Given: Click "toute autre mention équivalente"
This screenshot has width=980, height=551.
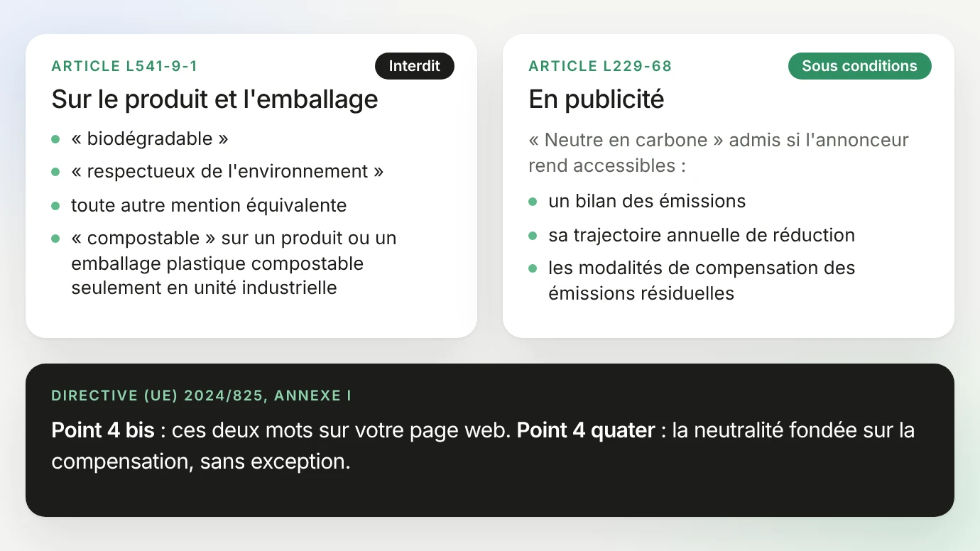Looking at the screenshot, I should pyautogui.click(x=209, y=205).
